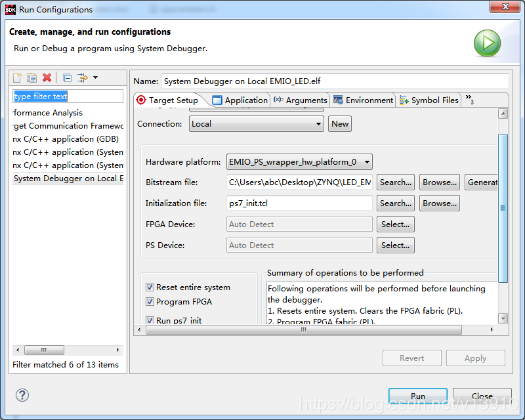Click Browse for the Initialization file
This screenshot has width=525, height=420.
click(439, 203)
